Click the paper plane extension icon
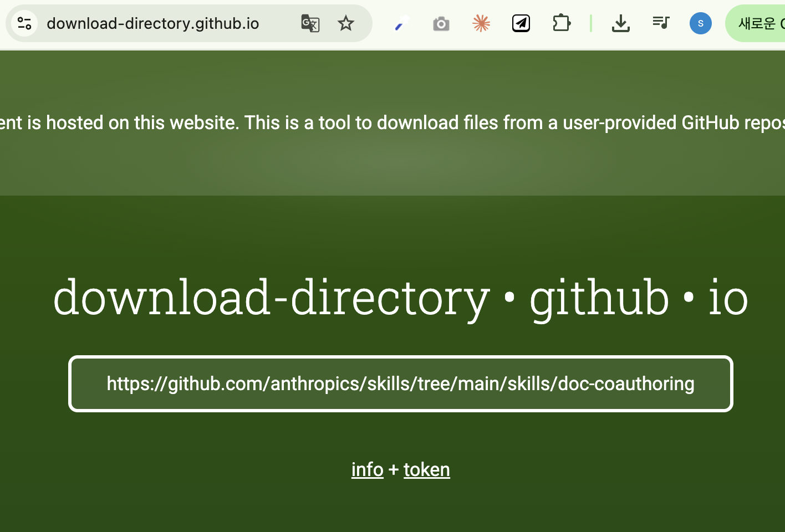785x532 pixels. (x=521, y=23)
